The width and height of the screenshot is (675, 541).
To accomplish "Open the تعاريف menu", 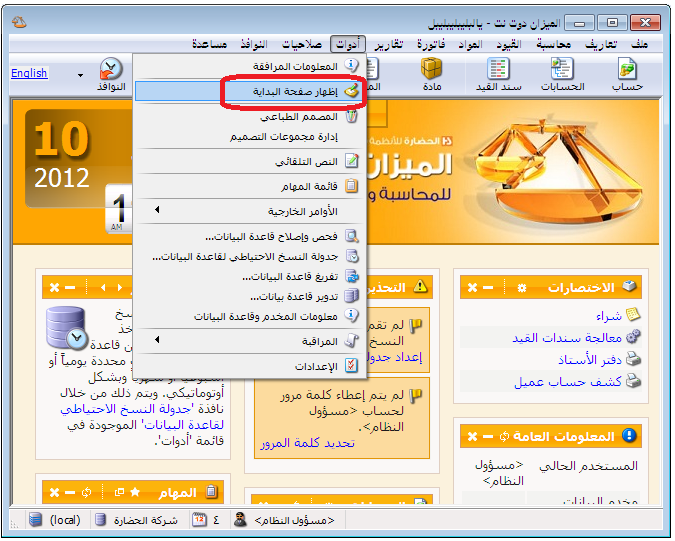I will click(x=601, y=44).
